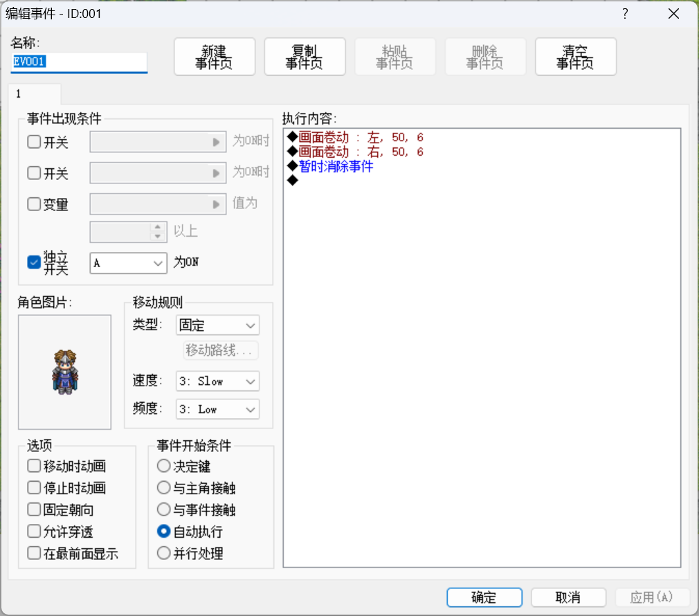
Task: Select the 自动执行 start condition
Action: [163, 532]
